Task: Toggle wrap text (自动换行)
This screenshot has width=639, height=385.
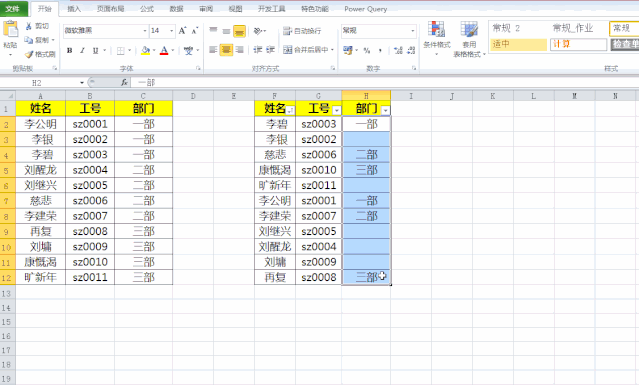Action: click(x=302, y=31)
